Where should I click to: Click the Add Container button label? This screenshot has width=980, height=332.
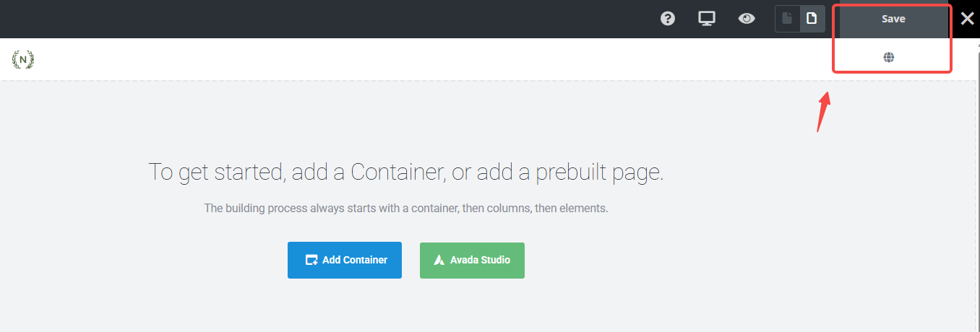(x=355, y=260)
